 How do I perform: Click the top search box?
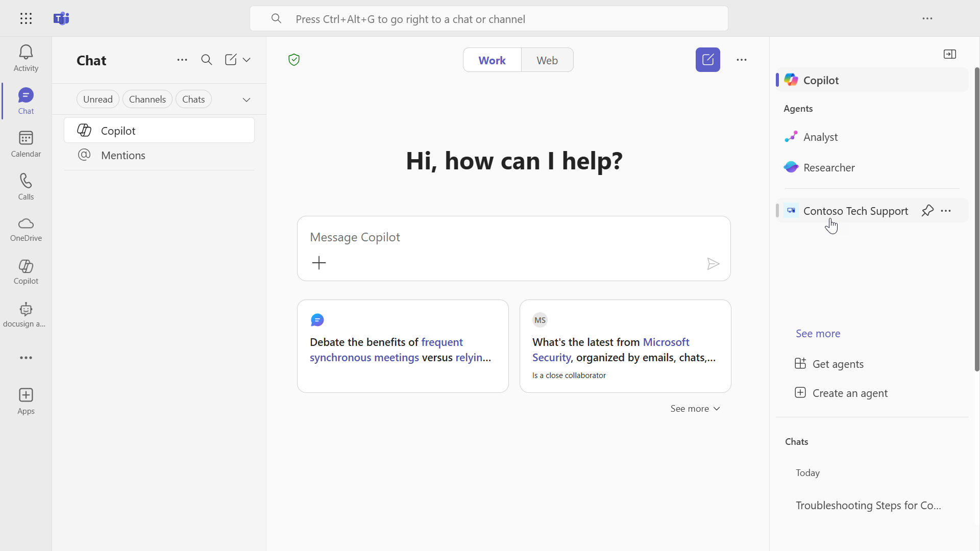(x=489, y=19)
